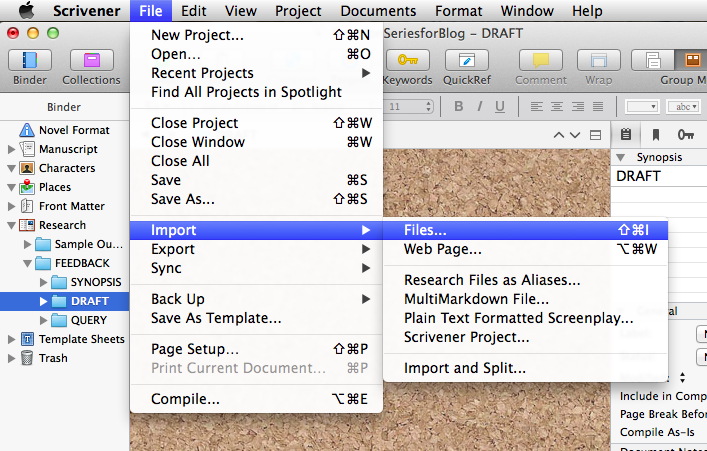This screenshot has height=451, width=707.
Task: Open QuickRef panel icon
Action: pyautogui.click(x=467, y=60)
